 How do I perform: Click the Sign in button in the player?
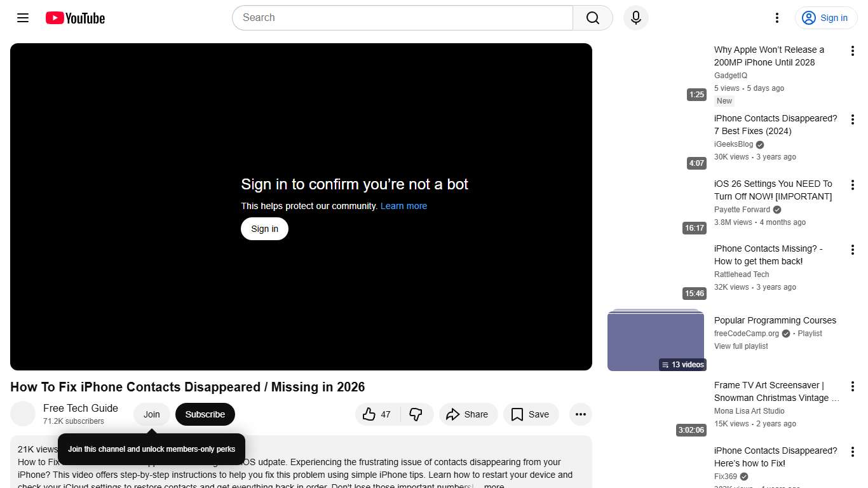pyautogui.click(x=264, y=229)
